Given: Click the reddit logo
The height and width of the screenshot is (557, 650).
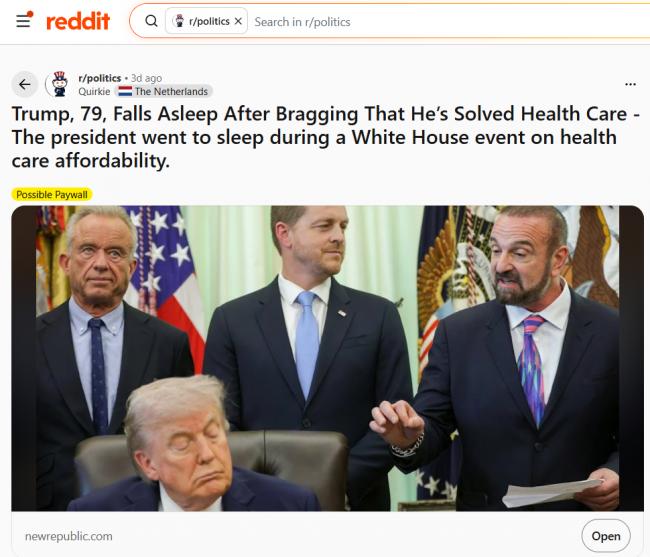Looking at the screenshot, I should coord(78,21).
